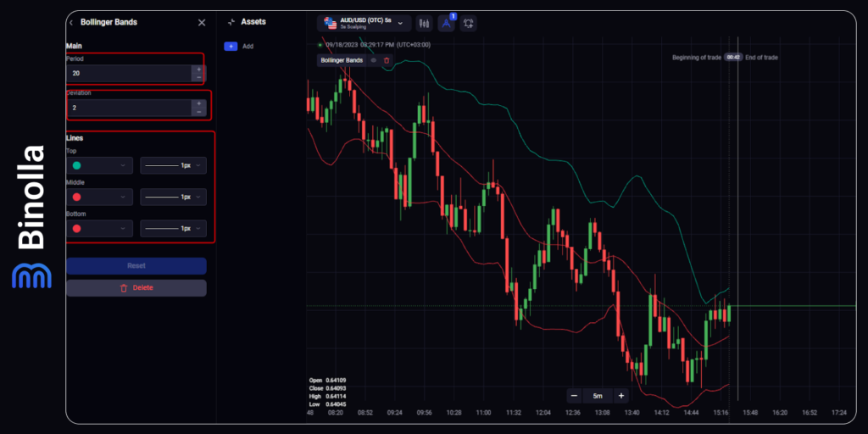The image size is (868, 434).
Task: Click the Period input field
Action: pyautogui.click(x=129, y=73)
